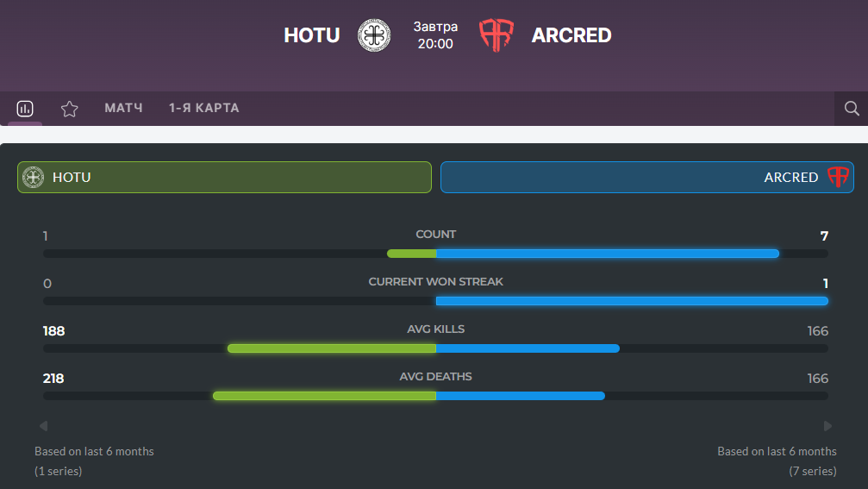Click small HOTU emblem in green bar

point(34,177)
